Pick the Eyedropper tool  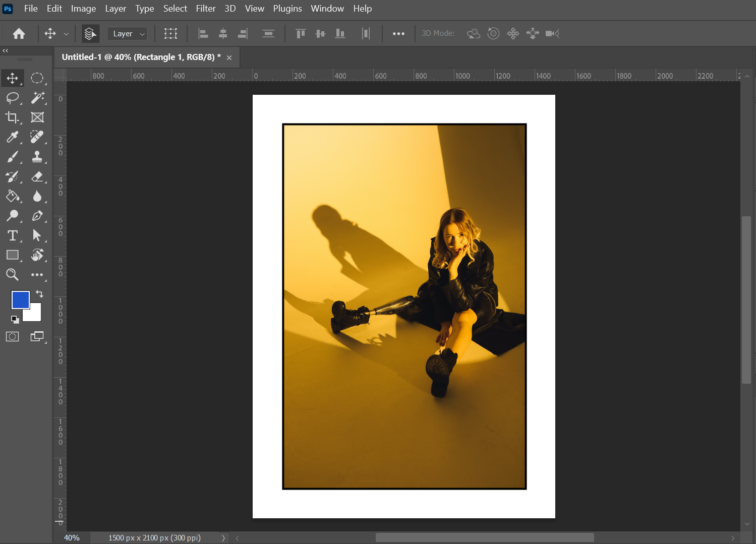tap(12, 137)
